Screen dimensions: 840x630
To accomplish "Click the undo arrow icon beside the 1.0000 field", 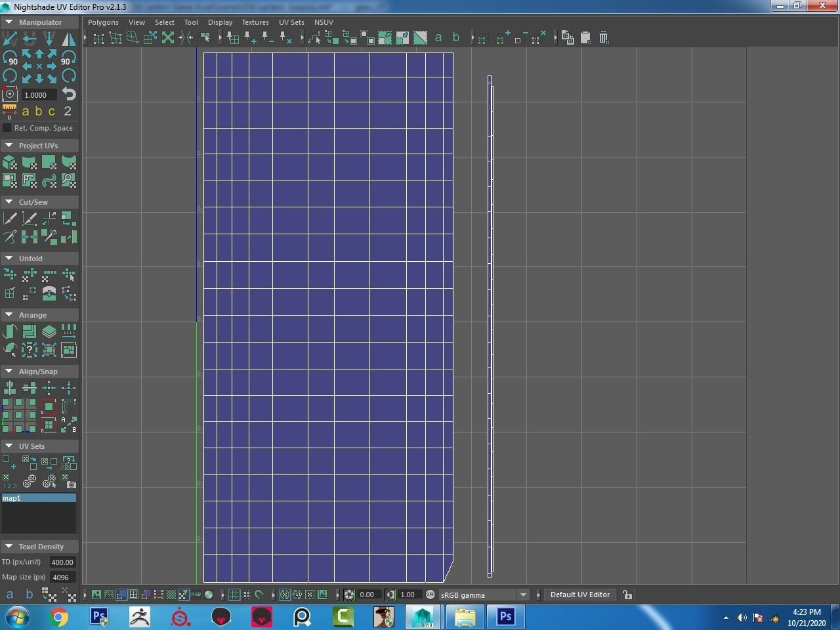I will coord(69,94).
